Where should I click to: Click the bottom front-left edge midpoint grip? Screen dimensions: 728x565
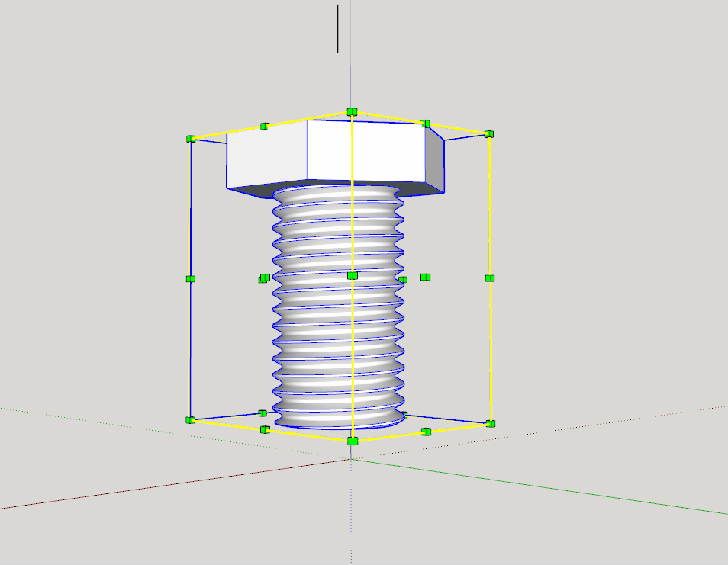click(x=265, y=429)
